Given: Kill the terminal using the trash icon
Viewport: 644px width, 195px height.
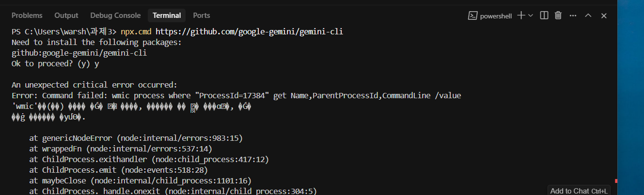Looking at the screenshot, I should [x=558, y=15].
